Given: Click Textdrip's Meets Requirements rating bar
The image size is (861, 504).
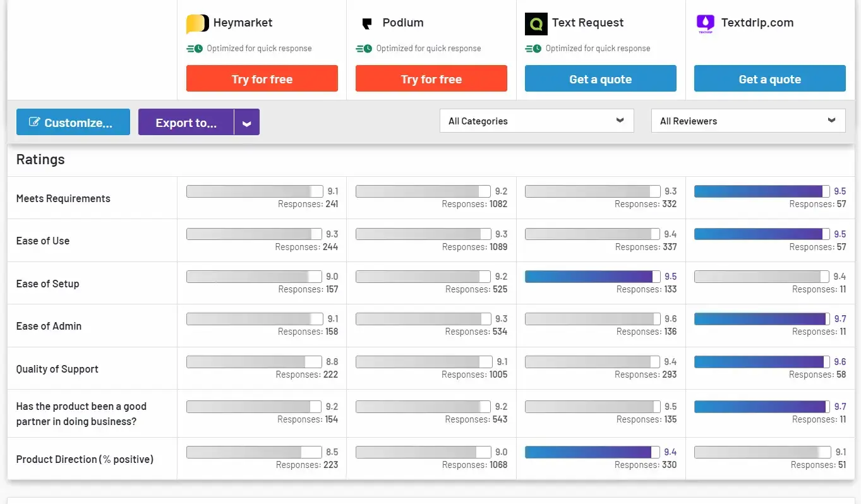Looking at the screenshot, I should [x=761, y=191].
